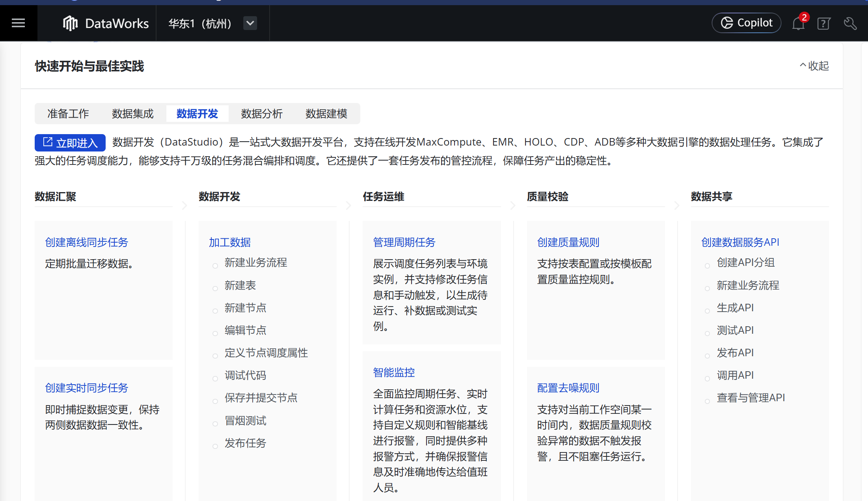Click 创建质量规则 under 质量校验
This screenshot has width=868, height=501.
[568, 242]
